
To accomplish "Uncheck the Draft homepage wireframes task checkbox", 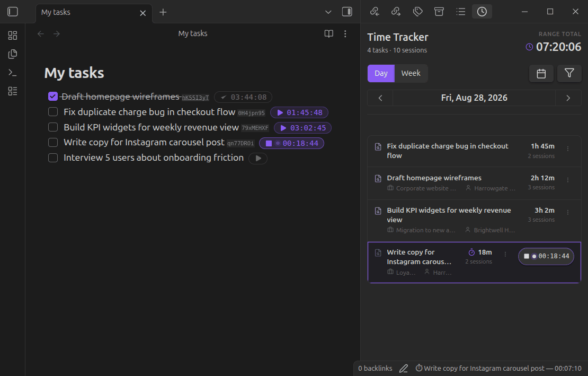I will 53,97.
